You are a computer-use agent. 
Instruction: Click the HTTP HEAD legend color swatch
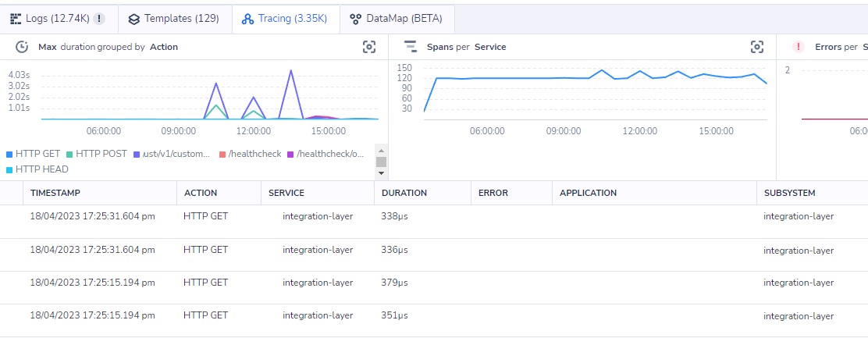point(9,169)
